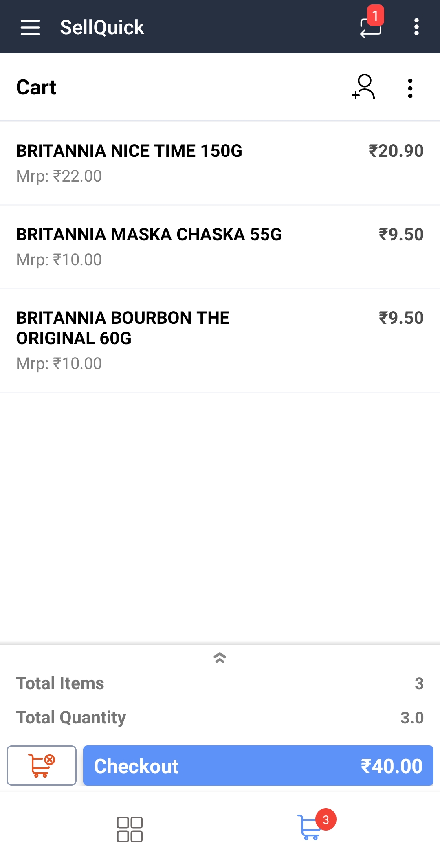The height and width of the screenshot is (868, 440).
Task: Clear the cart using the orange cart-remove button
Action: [x=42, y=765]
